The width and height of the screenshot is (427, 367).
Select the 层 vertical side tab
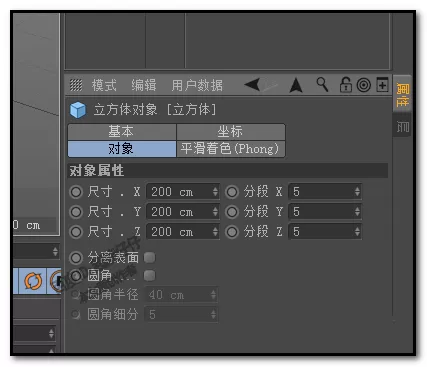[403, 127]
